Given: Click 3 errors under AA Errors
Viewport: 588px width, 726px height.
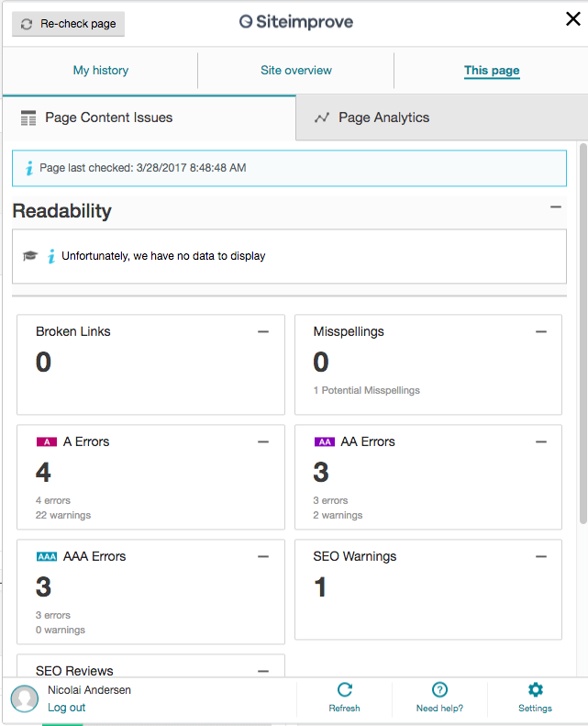Looking at the screenshot, I should pos(331,500).
